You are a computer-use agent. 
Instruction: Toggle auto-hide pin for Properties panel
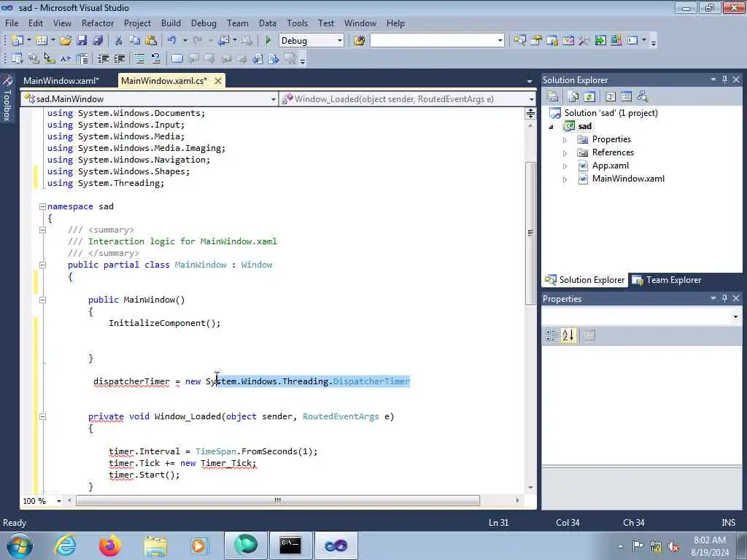click(x=724, y=298)
